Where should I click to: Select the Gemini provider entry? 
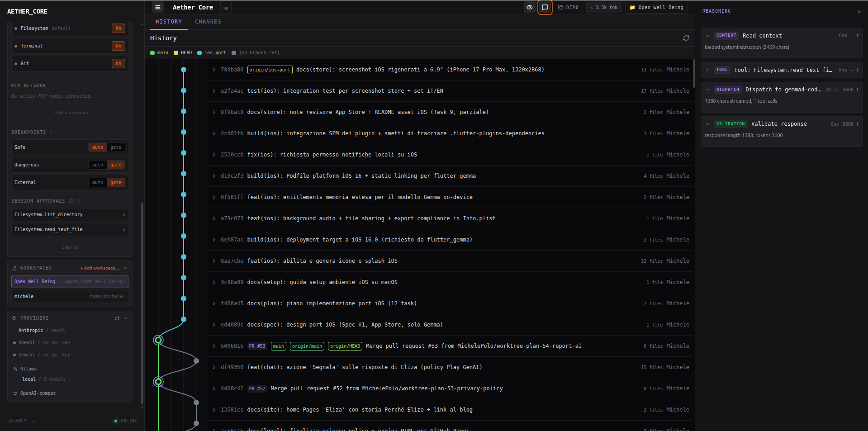(x=42, y=355)
